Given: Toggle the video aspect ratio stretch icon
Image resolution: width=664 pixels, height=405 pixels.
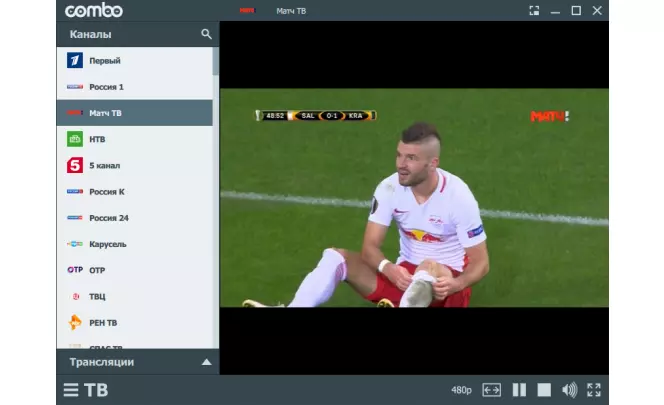Looking at the screenshot, I should tap(491, 390).
